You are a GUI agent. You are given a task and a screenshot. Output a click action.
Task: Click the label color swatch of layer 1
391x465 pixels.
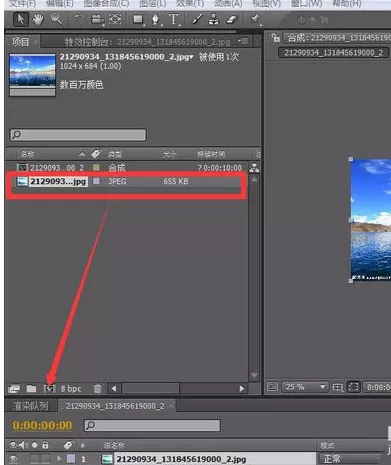point(71,459)
